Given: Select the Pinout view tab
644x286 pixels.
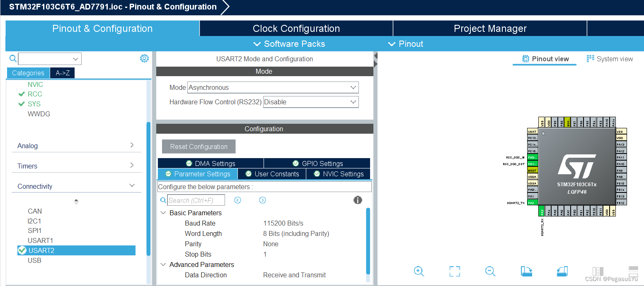Looking at the screenshot, I should (545, 59).
